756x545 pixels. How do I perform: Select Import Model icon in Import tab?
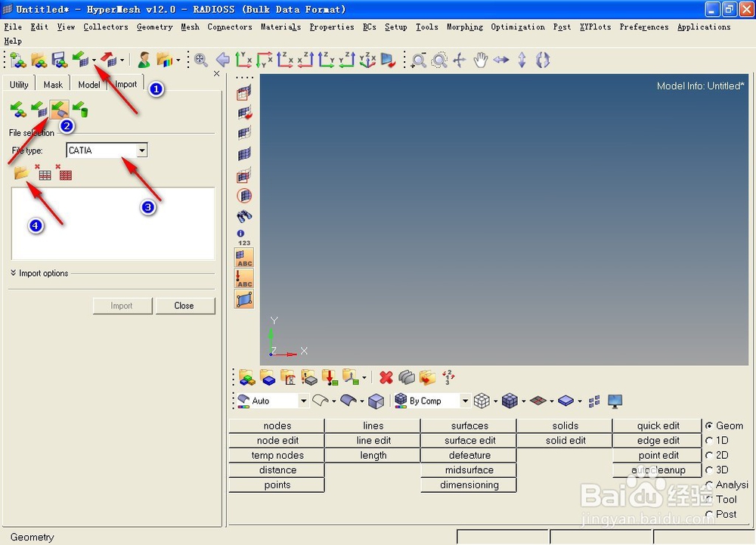click(x=18, y=110)
